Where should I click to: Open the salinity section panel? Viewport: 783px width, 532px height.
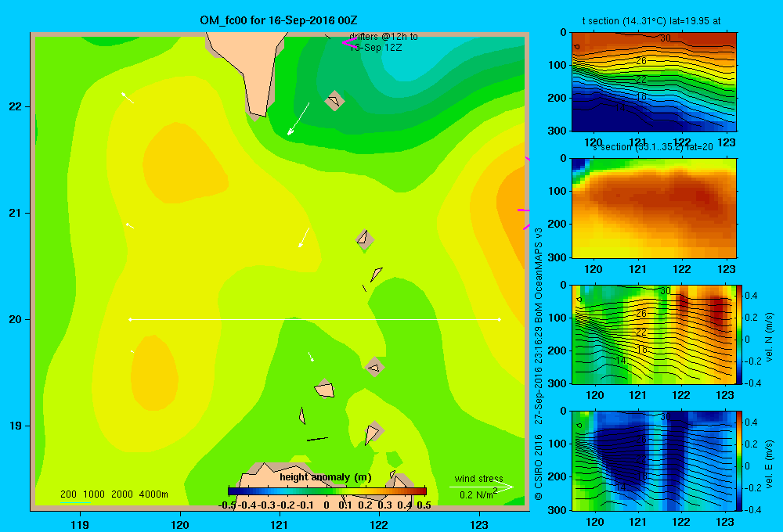point(654,208)
